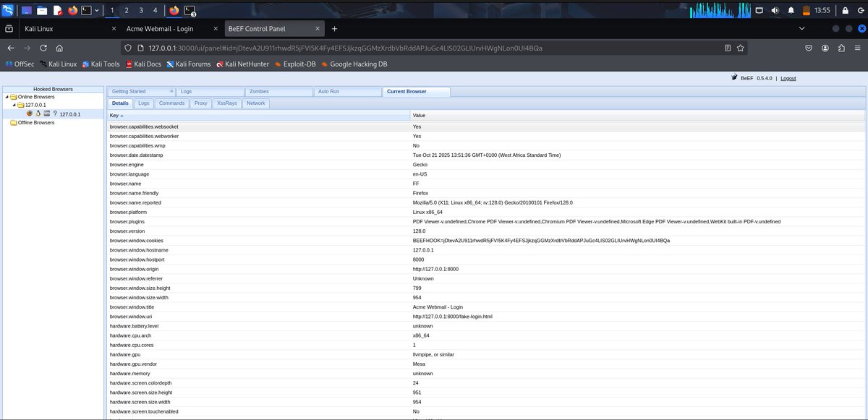Open the Kali applications menu
Viewport: 868px width, 420px height.
(x=8, y=10)
